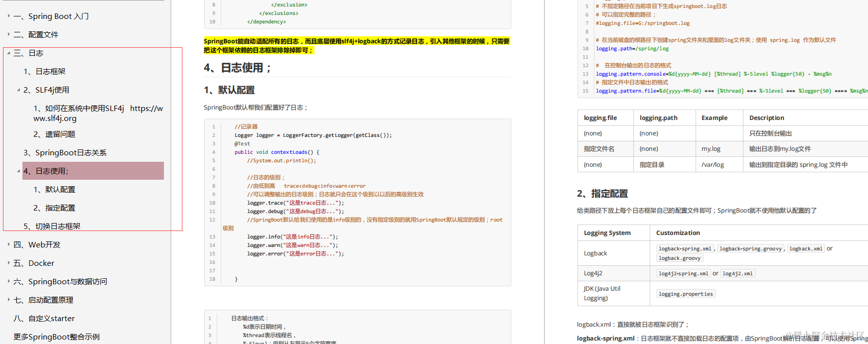Expand the 六、SpringBoot与数据访问 section
Screen dimensions: 868x344
tap(8, 281)
